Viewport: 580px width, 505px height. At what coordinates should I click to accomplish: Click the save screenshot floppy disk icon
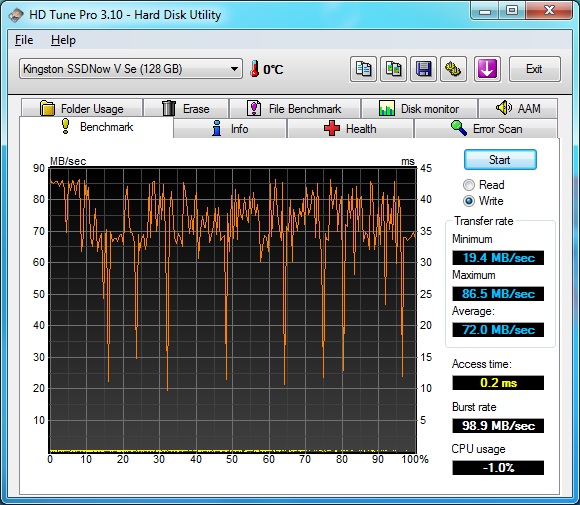(423, 69)
